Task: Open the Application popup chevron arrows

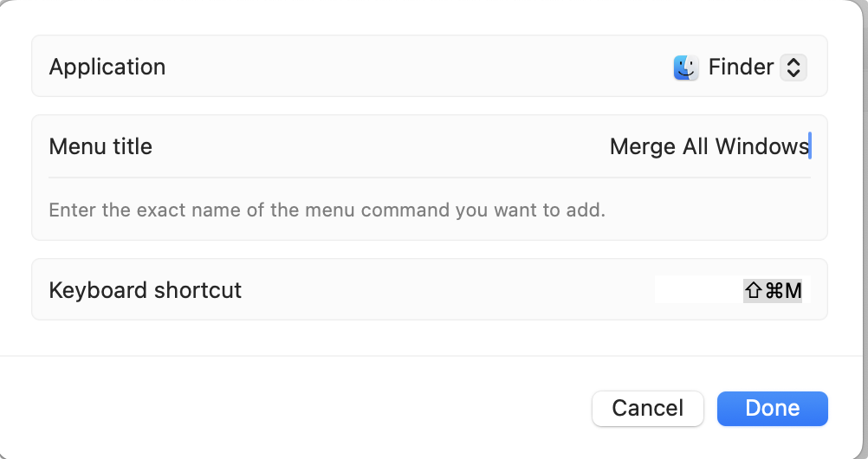Action: (794, 68)
